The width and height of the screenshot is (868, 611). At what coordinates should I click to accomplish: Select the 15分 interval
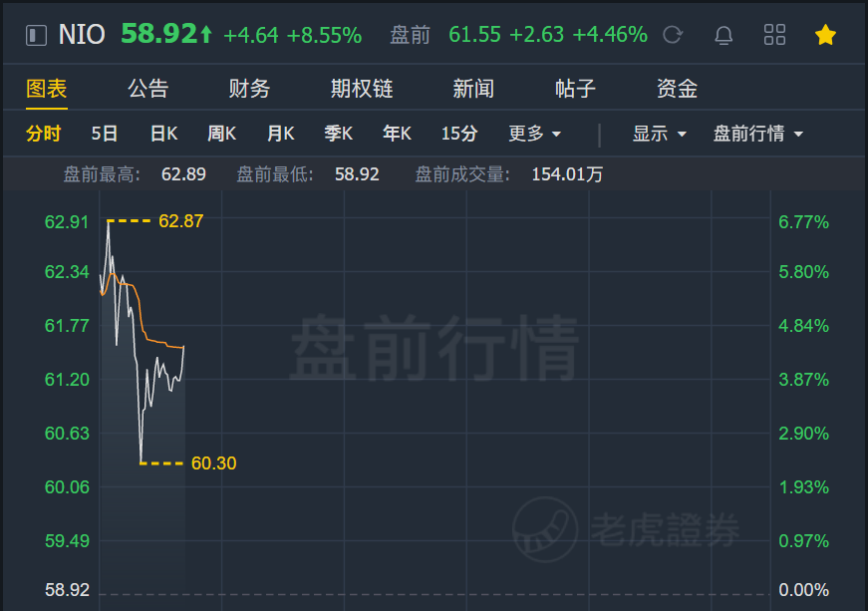click(x=459, y=134)
